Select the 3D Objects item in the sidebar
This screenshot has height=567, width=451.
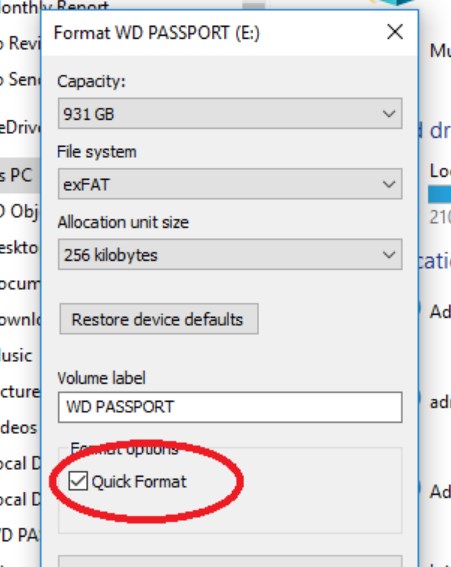[20, 211]
